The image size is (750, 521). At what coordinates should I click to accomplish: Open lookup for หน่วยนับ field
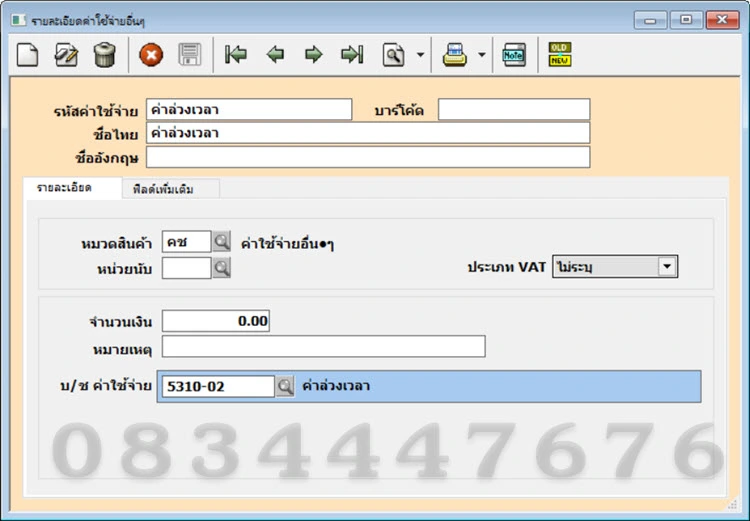221,268
